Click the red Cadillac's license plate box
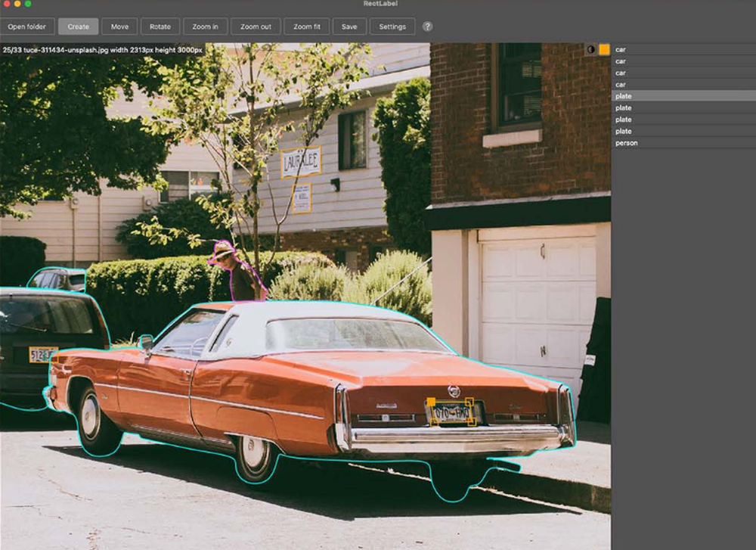Image resolution: width=756 pixels, height=550 pixels. (x=452, y=413)
